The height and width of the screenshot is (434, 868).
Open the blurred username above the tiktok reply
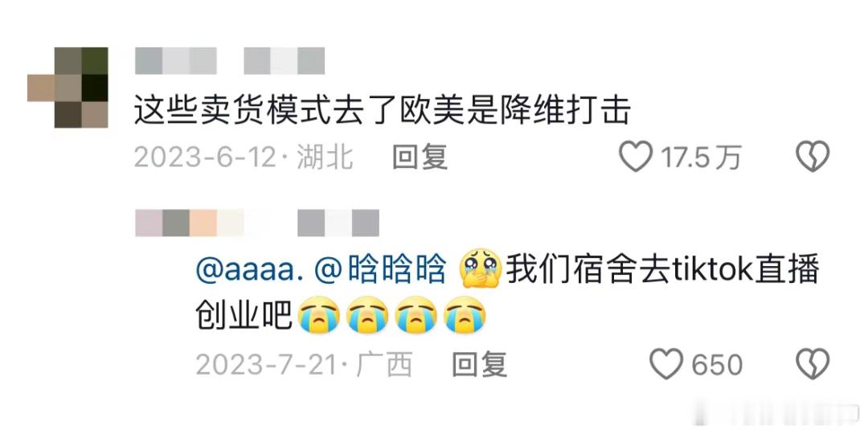(x=257, y=223)
